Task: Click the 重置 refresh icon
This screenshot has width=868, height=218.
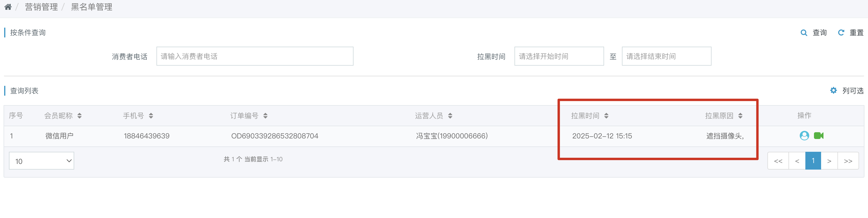Action: (x=841, y=32)
